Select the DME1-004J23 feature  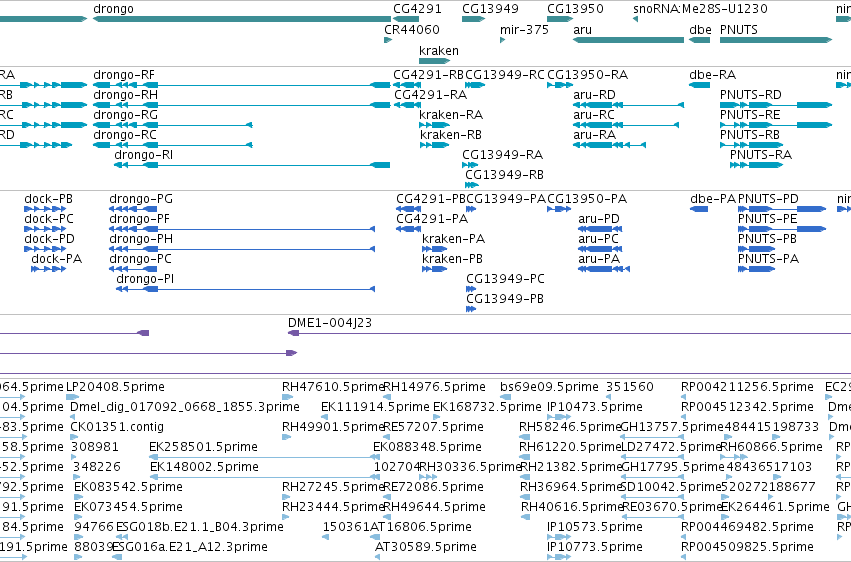click(569, 333)
